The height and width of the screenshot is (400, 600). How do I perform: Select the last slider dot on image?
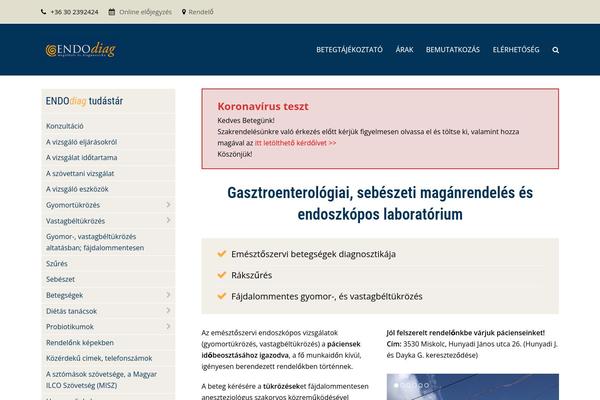426,385
